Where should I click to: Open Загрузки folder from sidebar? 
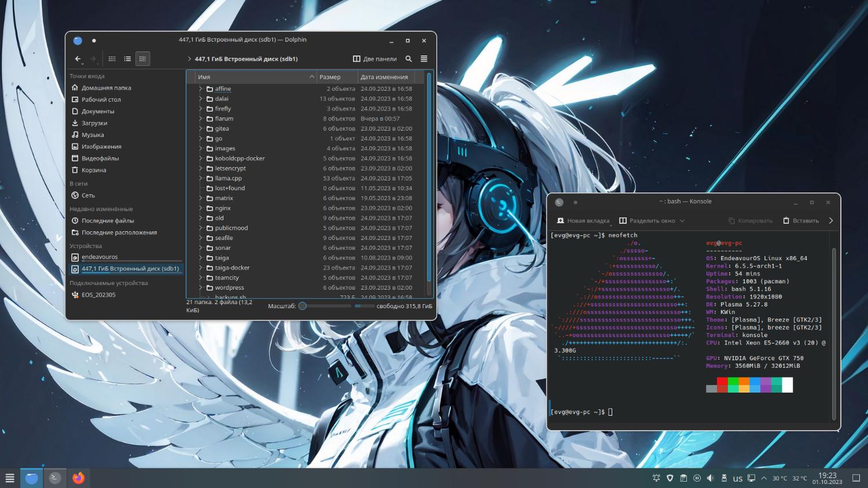(94, 123)
